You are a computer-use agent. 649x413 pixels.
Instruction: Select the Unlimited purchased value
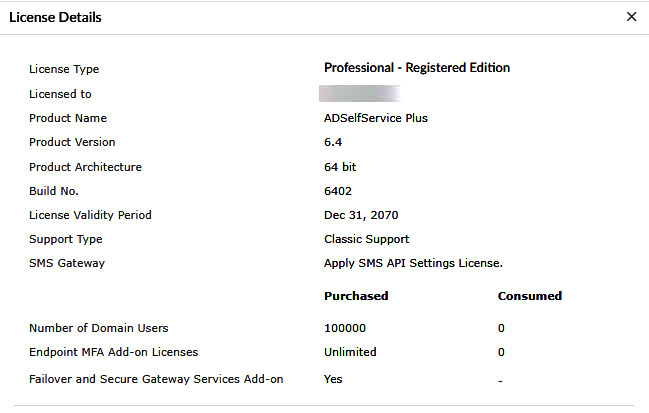point(350,352)
